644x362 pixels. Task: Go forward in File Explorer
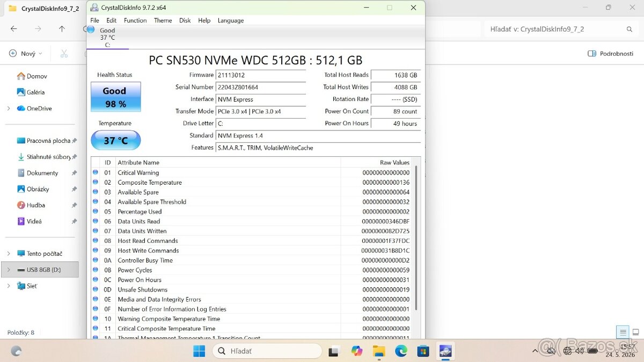coord(38,29)
